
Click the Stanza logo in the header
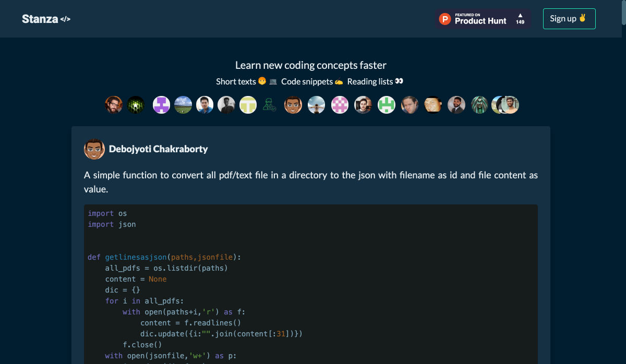[x=46, y=19]
